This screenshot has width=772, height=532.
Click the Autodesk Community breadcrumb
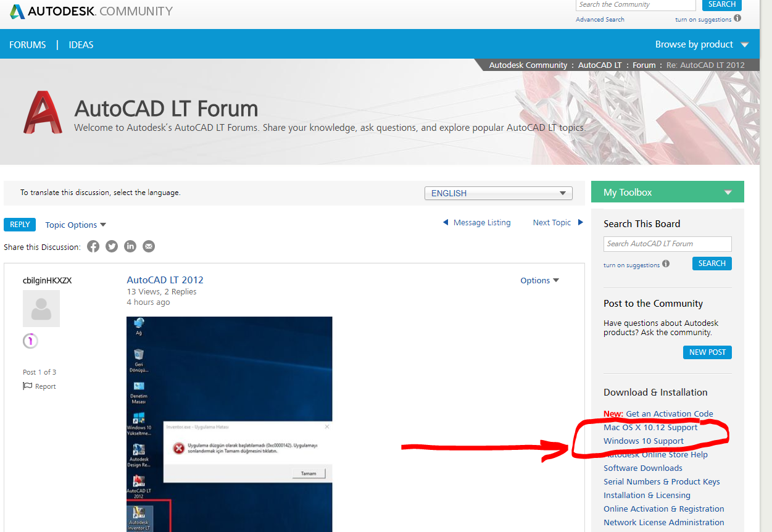tap(528, 65)
